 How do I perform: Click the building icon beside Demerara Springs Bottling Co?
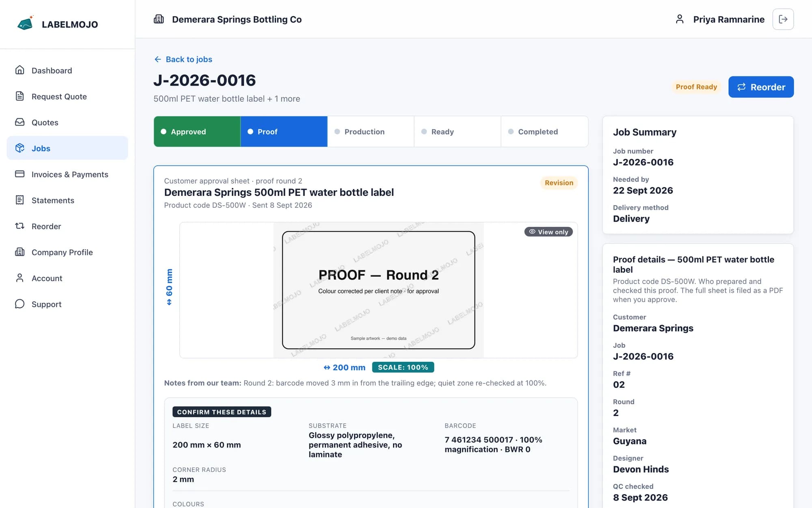coord(159,19)
